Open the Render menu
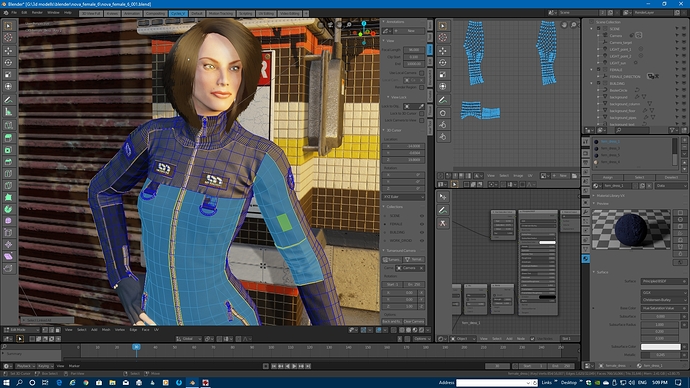The width and height of the screenshot is (690, 388). 37,13
